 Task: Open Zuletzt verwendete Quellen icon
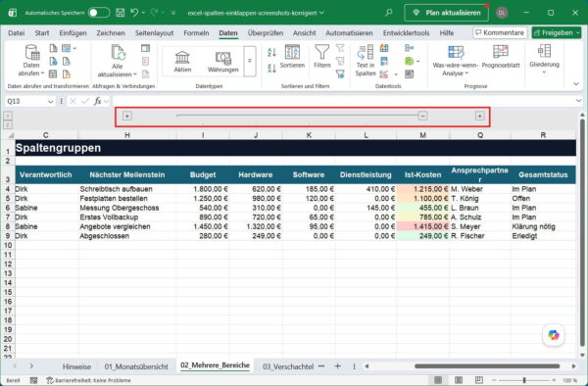pyautogui.click(x=67, y=61)
